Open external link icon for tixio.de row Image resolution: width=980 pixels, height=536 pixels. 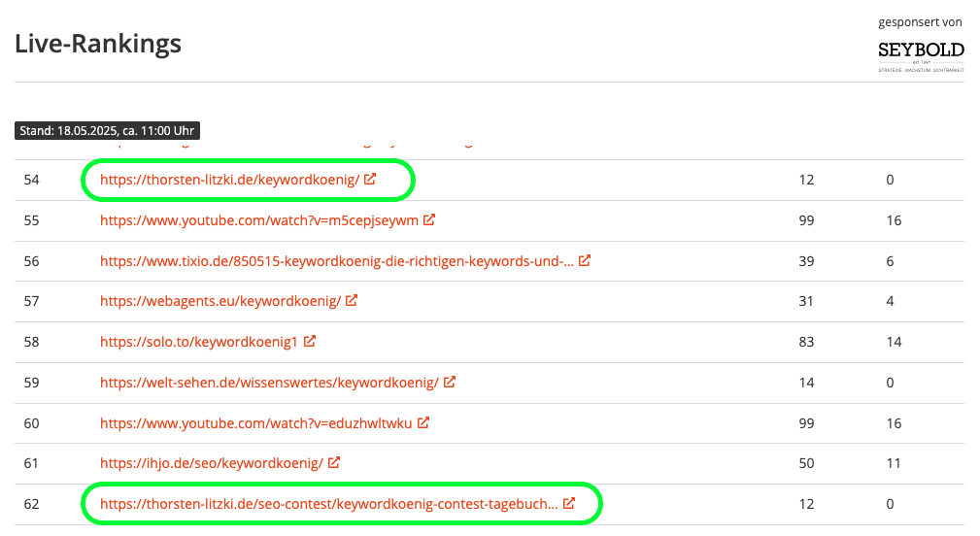585,260
